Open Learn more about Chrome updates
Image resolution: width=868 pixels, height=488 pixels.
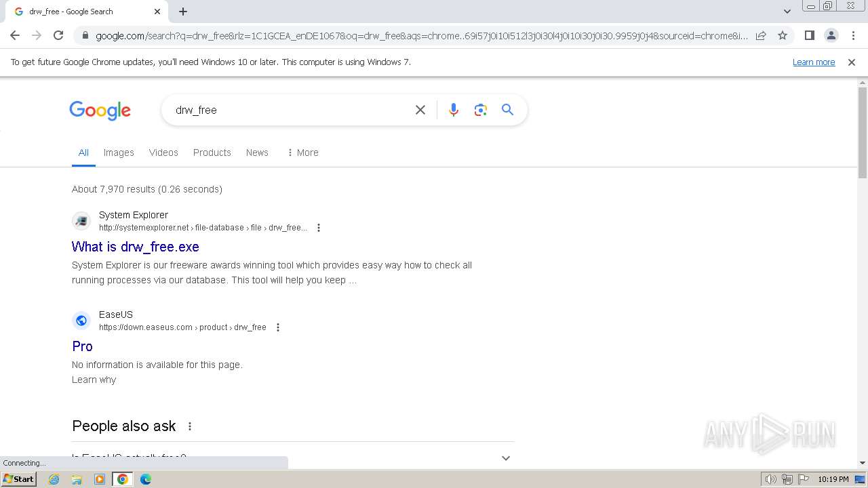pyautogui.click(x=814, y=62)
